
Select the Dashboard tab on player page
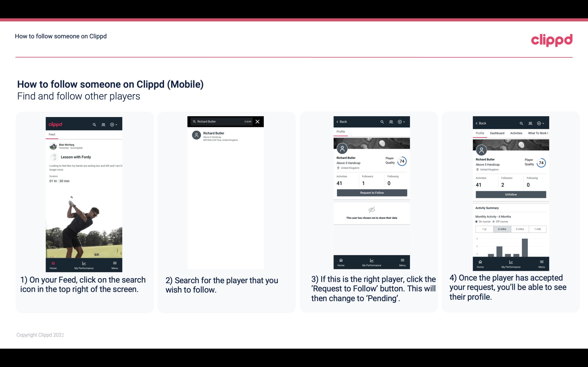pyautogui.click(x=497, y=133)
